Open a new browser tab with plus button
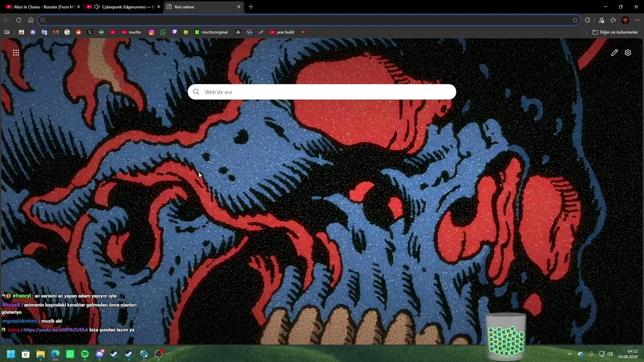Viewport: 644px width, 362px height. [251, 7]
